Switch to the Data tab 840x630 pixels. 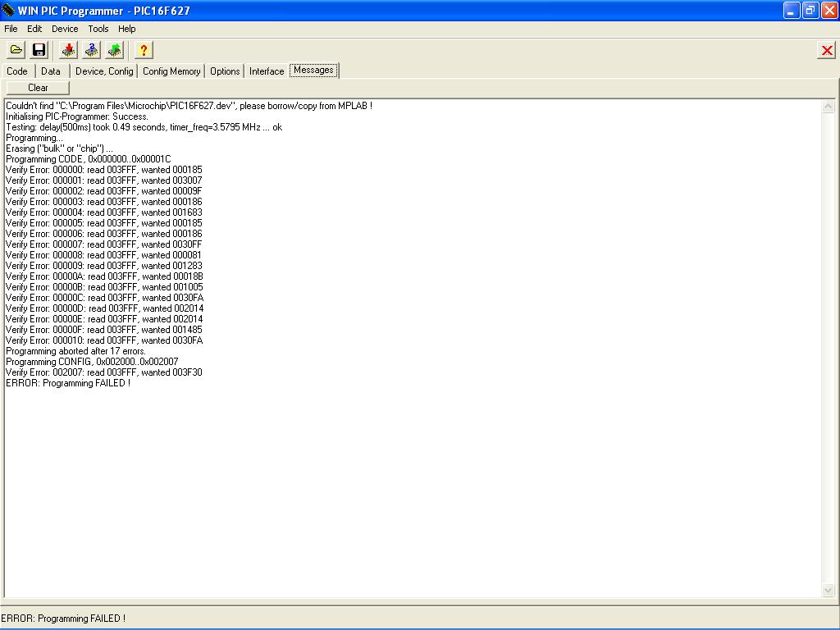[51, 71]
